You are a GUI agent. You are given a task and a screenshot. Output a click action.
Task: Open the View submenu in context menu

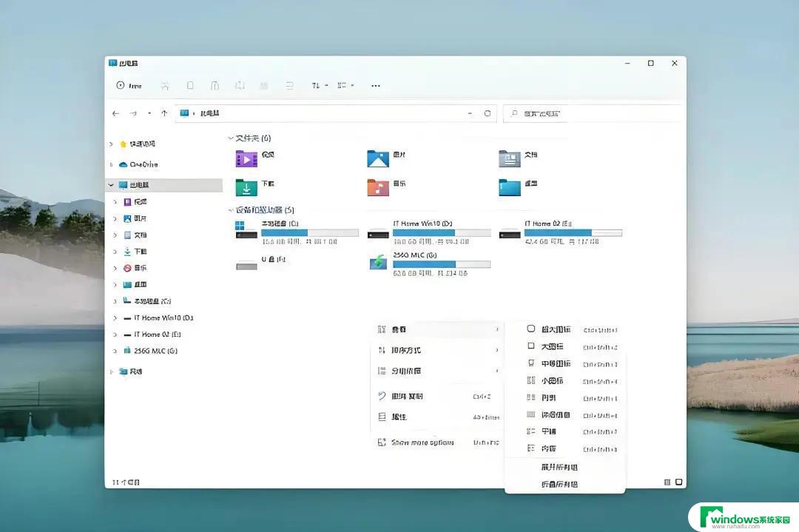(x=438, y=330)
